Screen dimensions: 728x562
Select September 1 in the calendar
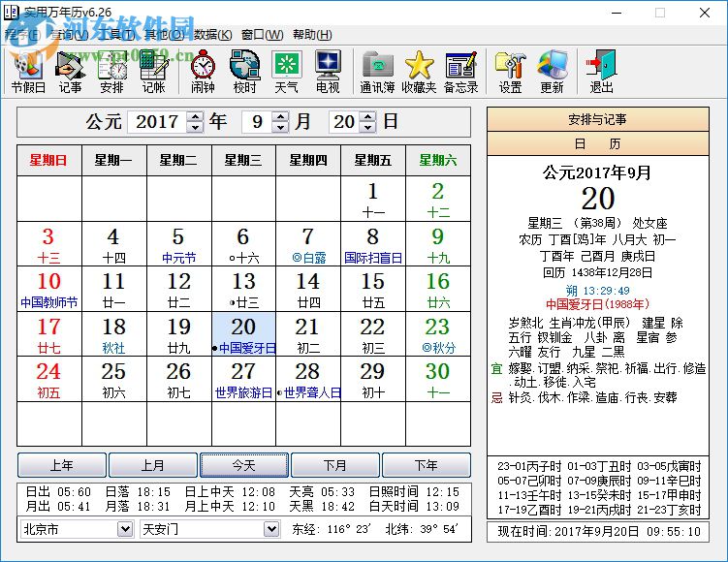[x=373, y=199]
